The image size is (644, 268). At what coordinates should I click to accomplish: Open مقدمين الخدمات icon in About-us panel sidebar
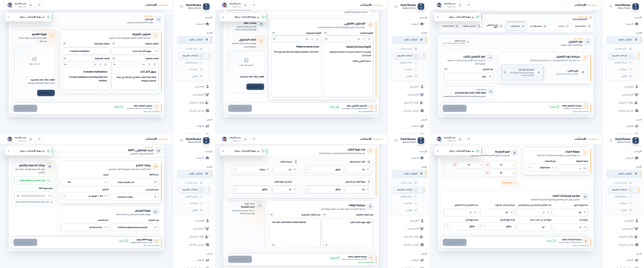(x=208, y=110)
